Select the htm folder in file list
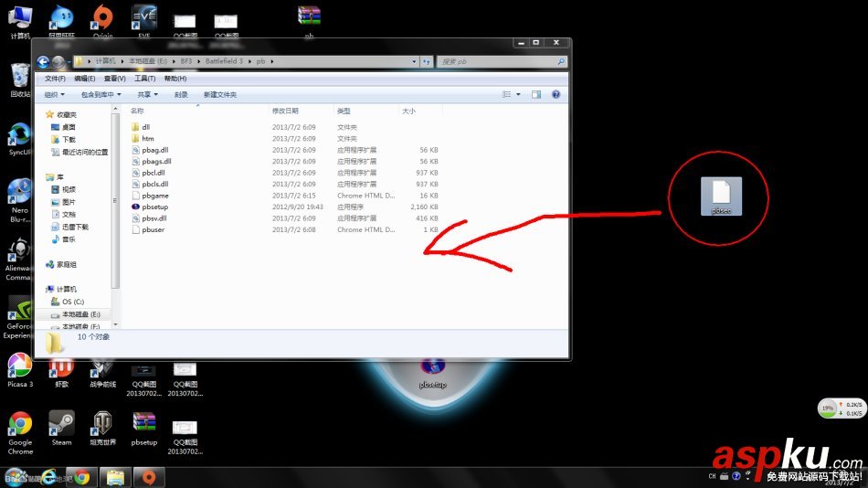The height and width of the screenshot is (488, 868). [147, 139]
